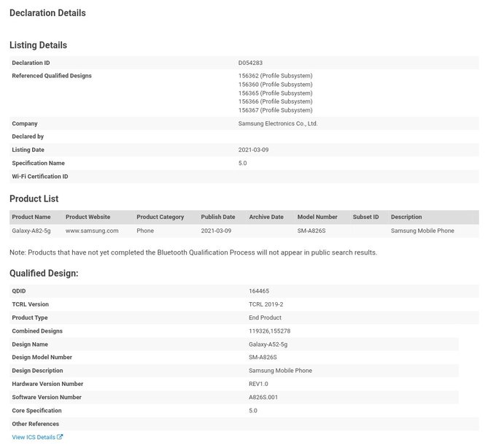Screen dimensions: 496x448
Task: Click the Publish Date column header
Action: point(218,217)
